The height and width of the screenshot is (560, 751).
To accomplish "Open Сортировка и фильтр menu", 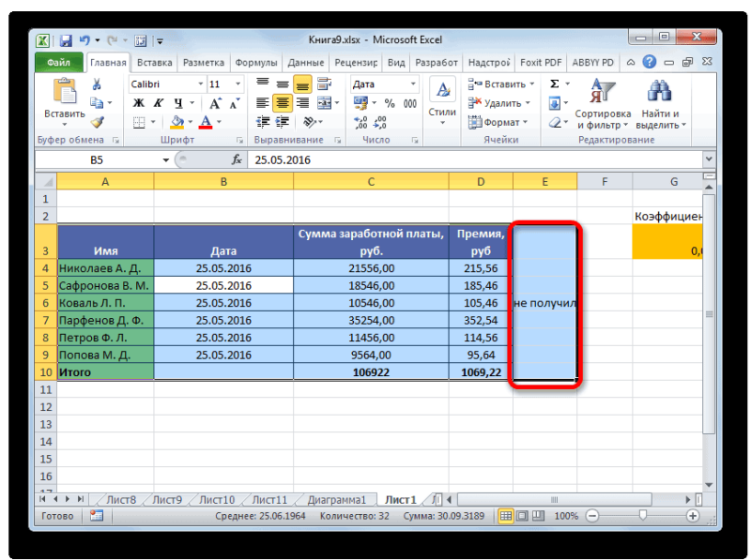I will pyautogui.click(x=603, y=104).
